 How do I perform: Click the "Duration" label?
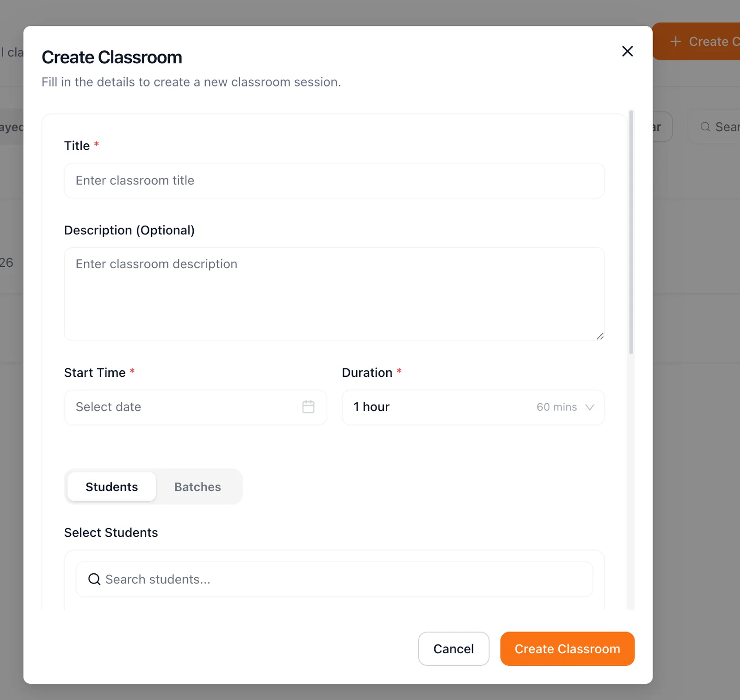367,373
